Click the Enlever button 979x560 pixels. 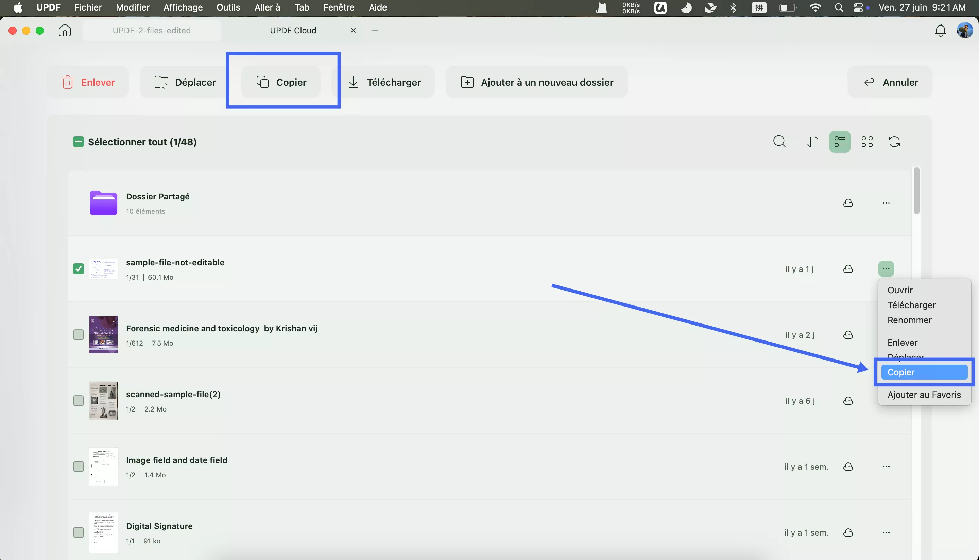[x=88, y=82]
